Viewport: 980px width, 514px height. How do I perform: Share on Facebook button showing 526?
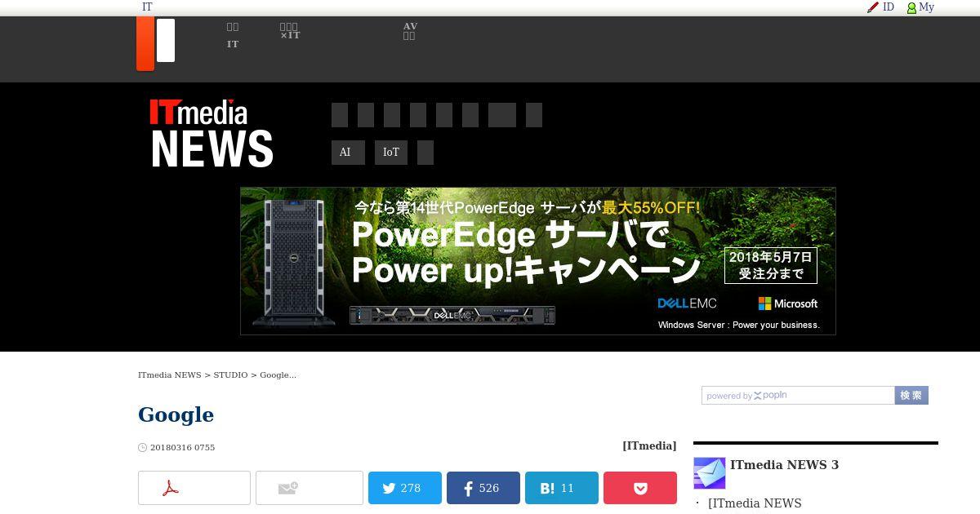pyautogui.click(x=483, y=488)
